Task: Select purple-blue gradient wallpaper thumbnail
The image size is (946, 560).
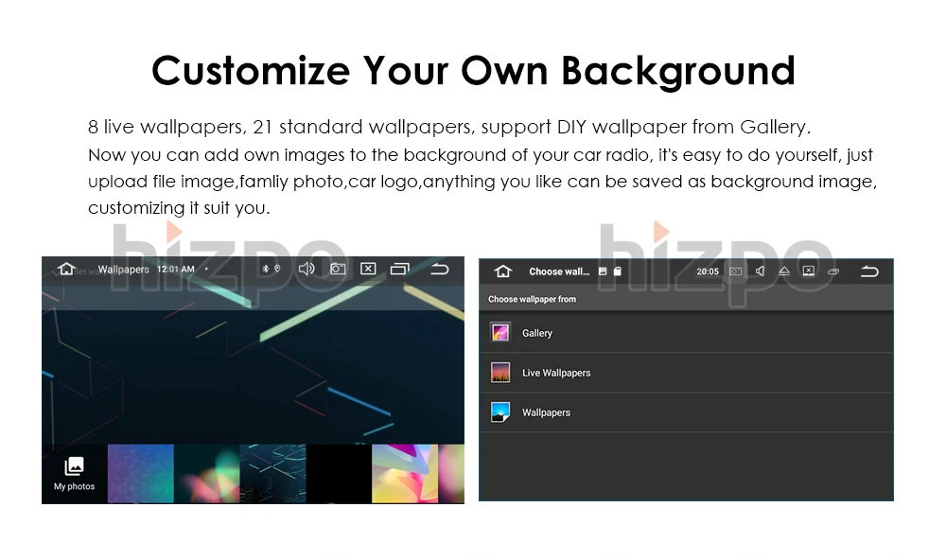Action: [x=141, y=474]
